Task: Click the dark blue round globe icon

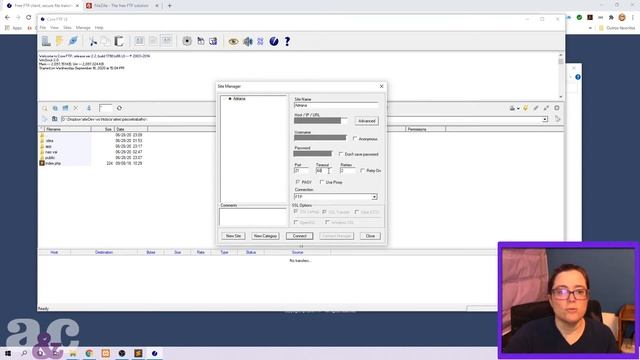Action: click(x=274, y=41)
